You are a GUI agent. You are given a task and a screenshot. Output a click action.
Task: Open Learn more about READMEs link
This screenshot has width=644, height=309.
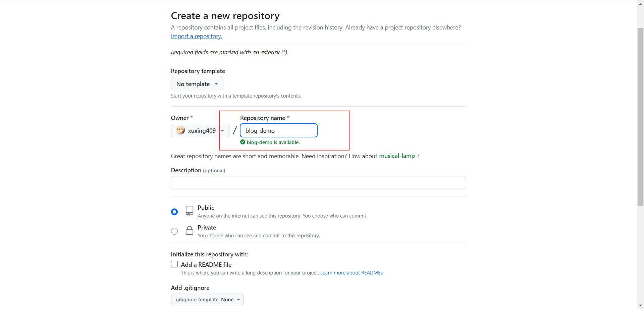pyautogui.click(x=352, y=273)
